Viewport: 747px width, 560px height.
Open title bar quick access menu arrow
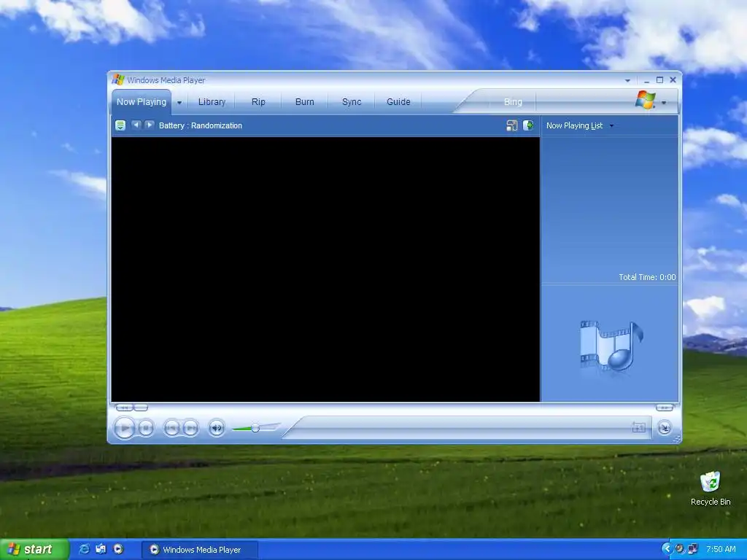pyautogui.click(x=627, y=80)
